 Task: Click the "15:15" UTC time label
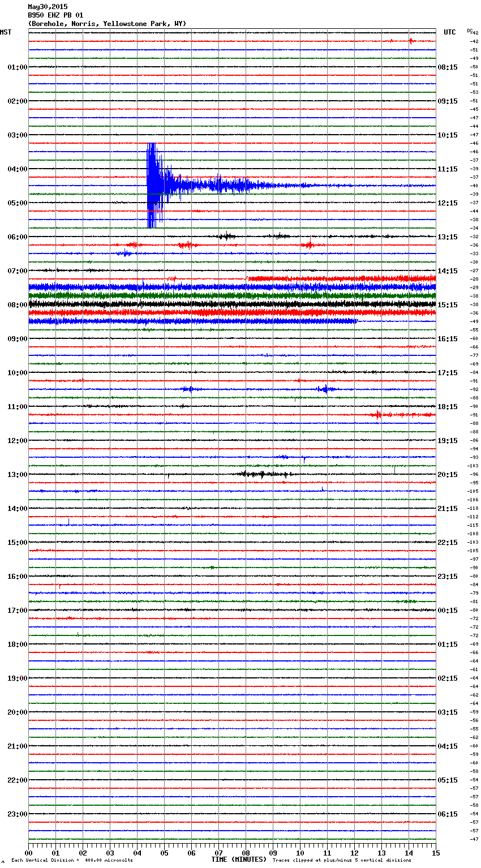pyautogui.click(x=448, y=305)
